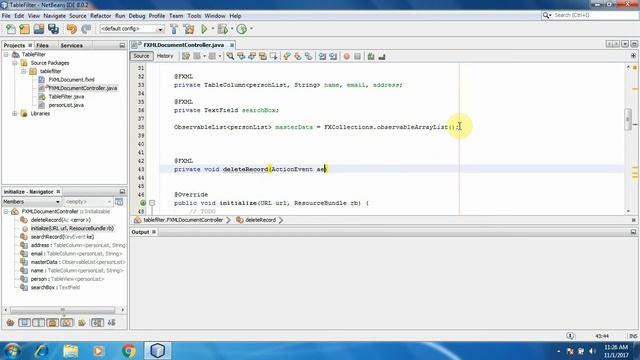Viewport: 640px width, 360px height.
Task: Open the Run Project dropdown arrow
Action: [x=212, y=29]
